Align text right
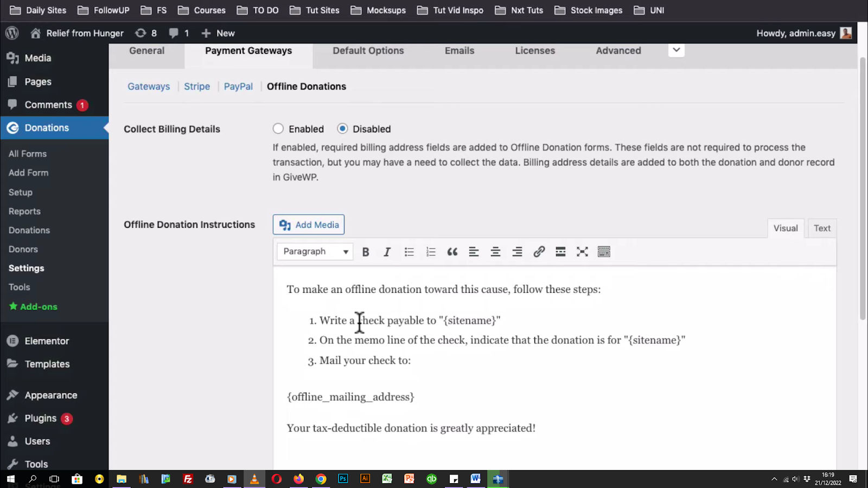 (x=517, y=252)
